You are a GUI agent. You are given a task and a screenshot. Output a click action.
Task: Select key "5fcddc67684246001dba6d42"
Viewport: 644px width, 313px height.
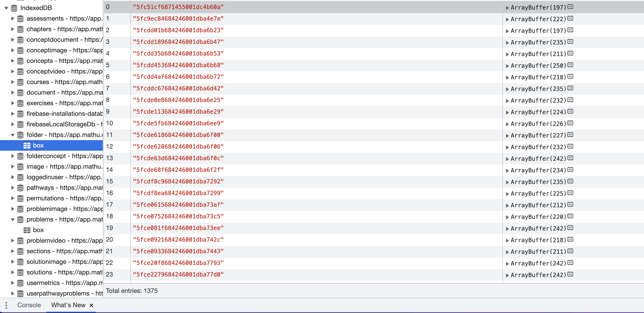(x=178, y=89)
